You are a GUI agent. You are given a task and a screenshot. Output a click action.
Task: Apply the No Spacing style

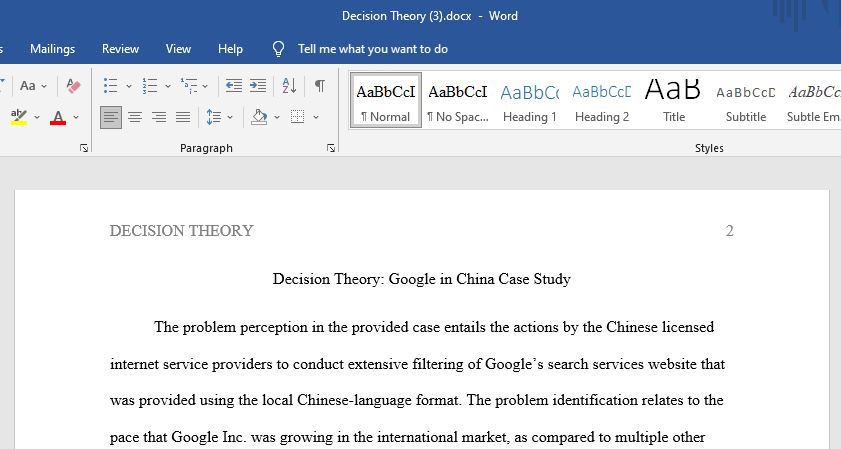tap(458, 100)
